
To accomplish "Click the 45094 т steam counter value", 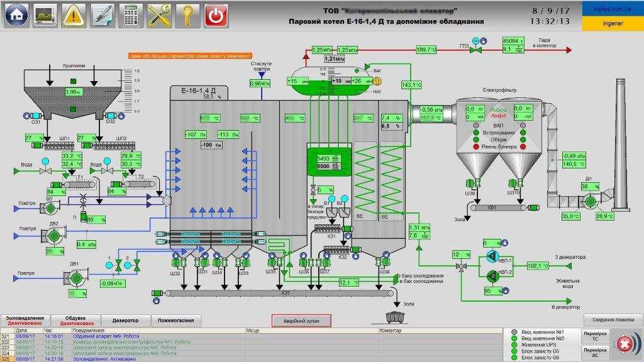I will coord(513,41).
